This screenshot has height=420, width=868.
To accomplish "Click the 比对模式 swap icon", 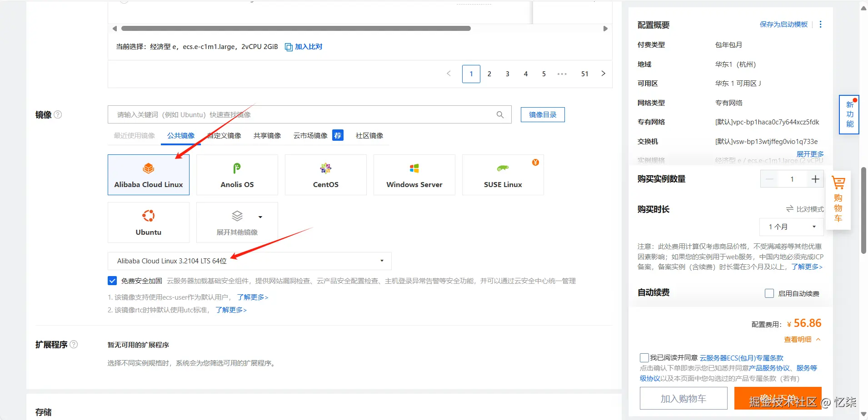I will (x=790, y=209).
